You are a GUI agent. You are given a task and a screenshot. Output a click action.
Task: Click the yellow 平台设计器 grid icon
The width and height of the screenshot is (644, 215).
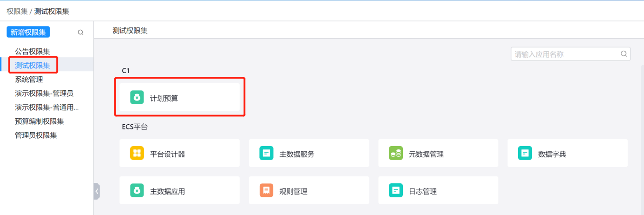pos(137,153)
